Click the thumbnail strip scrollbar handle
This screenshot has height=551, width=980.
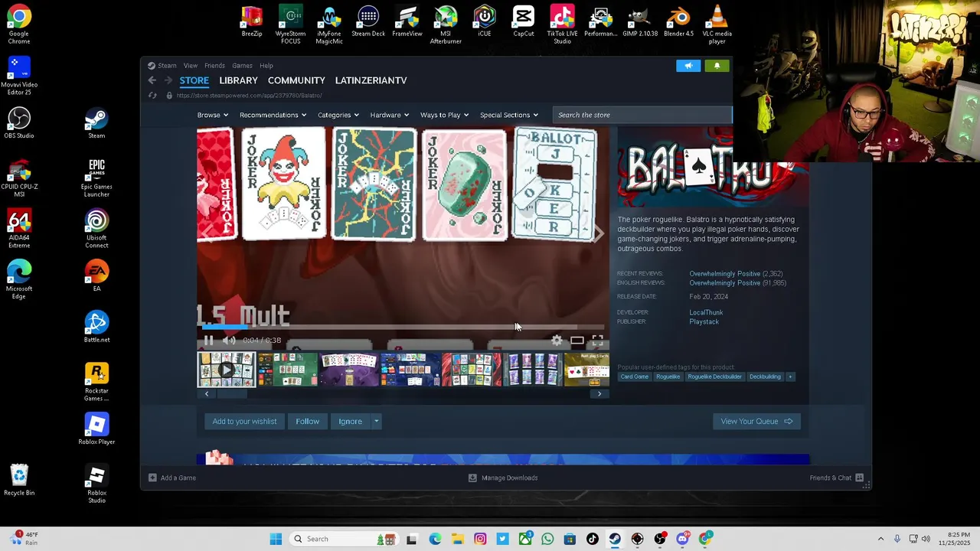pyautogui.click(x=231, y=393)
